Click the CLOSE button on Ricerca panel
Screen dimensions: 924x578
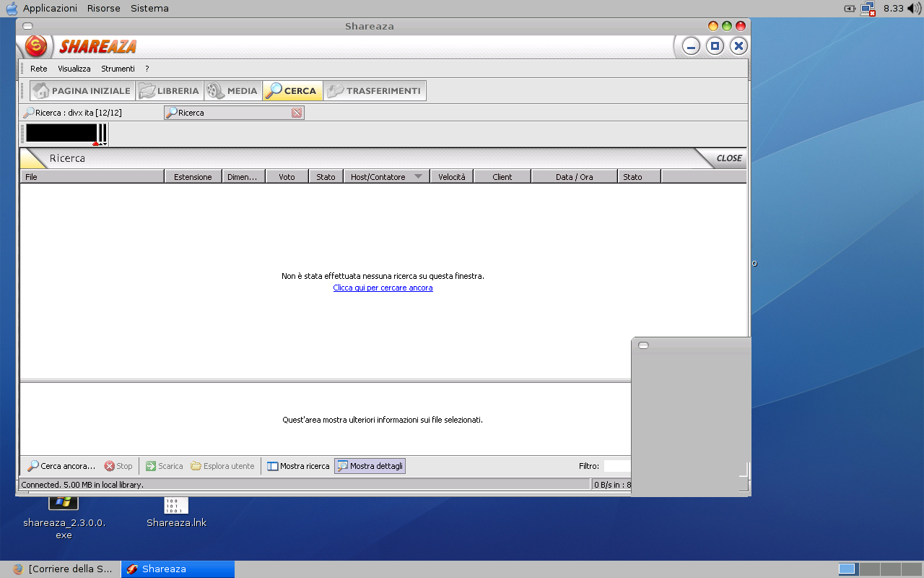(x=728, y=158)
